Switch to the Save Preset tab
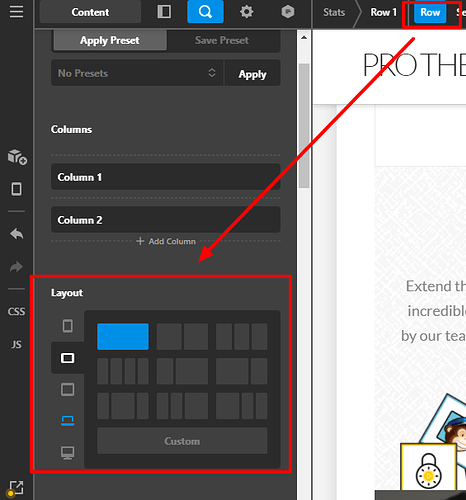The image size is (466, 500). pyautogui.click(x=222, y=40)
